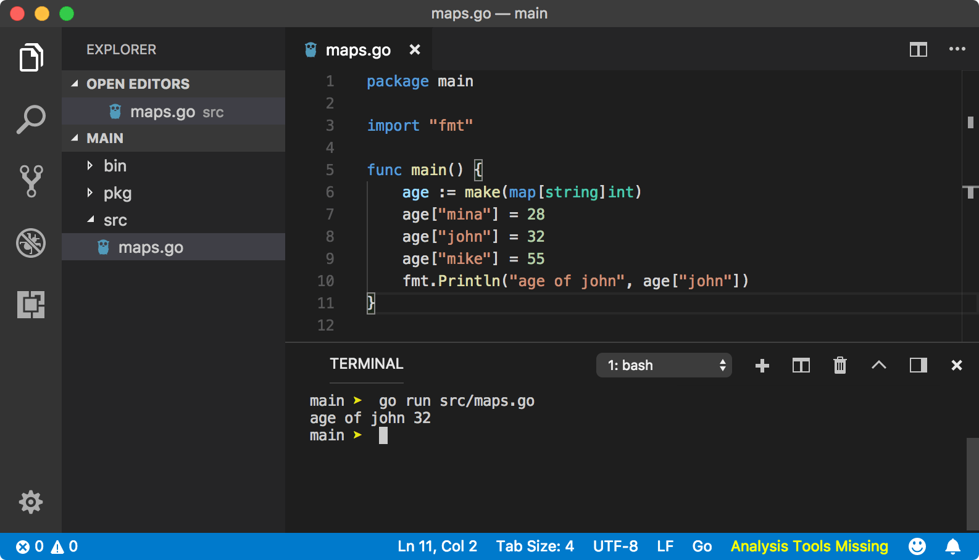Screen dimensions: 979x560
Task: Move the terminal panel to the side
Action: 919,366
